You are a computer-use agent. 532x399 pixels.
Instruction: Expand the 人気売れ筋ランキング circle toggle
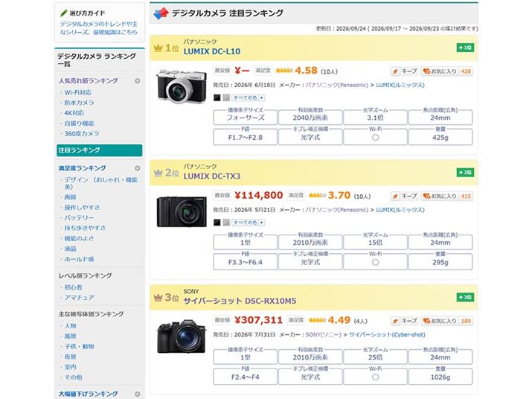click(138, 81)
